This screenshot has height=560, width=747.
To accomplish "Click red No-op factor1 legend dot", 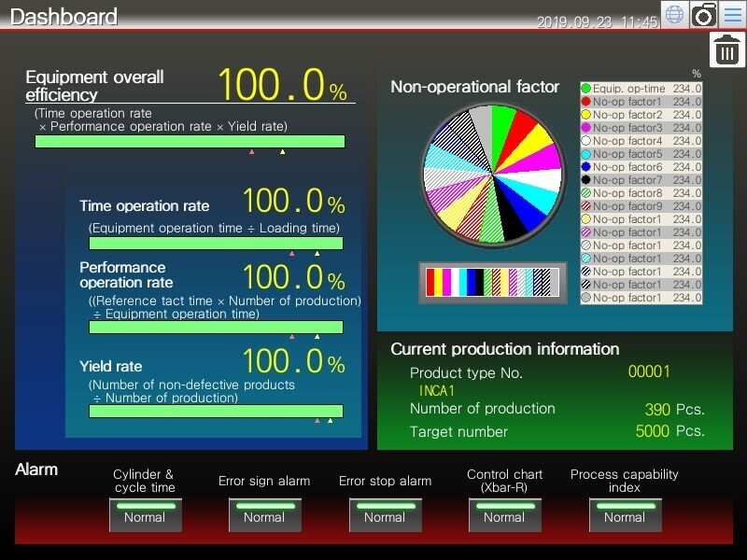I will (585, 102).
